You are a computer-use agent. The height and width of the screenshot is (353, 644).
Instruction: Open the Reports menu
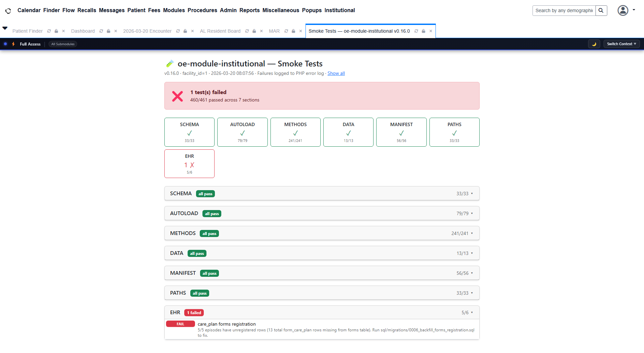click(249, 10)
